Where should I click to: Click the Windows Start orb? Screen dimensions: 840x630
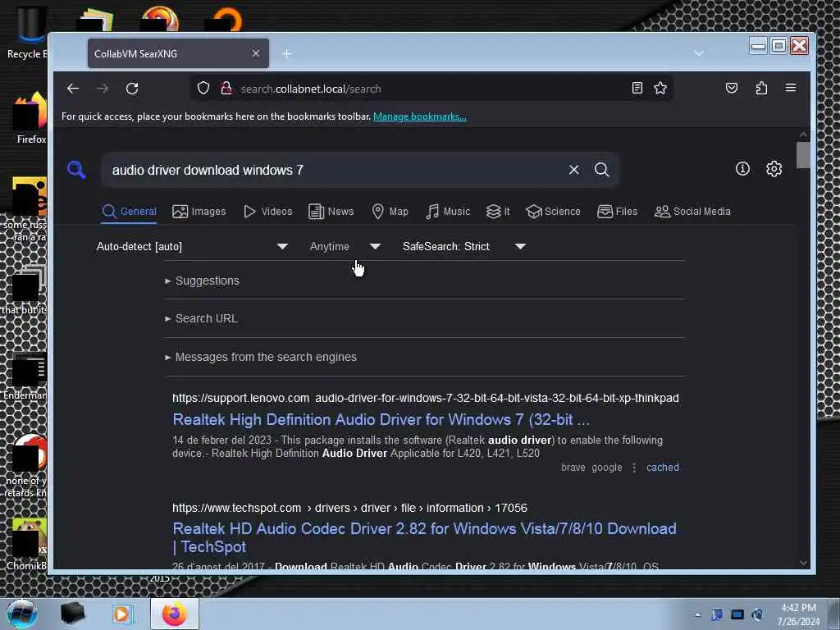(22, 614)
